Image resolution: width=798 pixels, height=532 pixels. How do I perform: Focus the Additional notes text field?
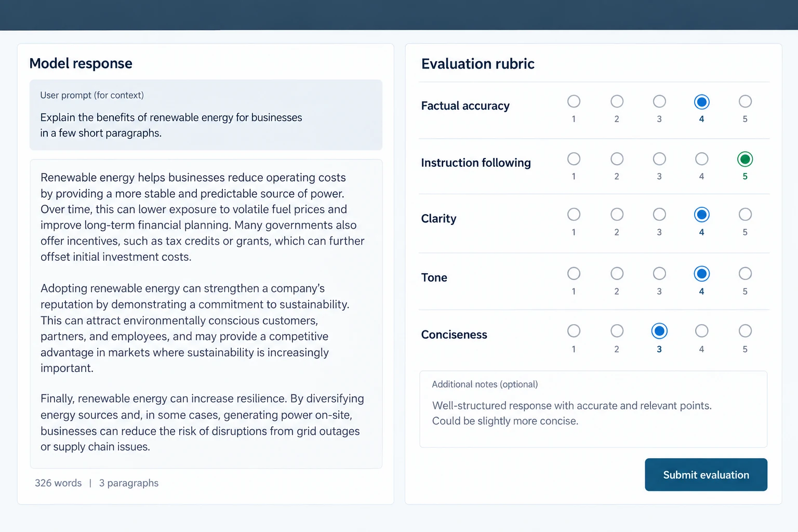(x=593, y=409)
